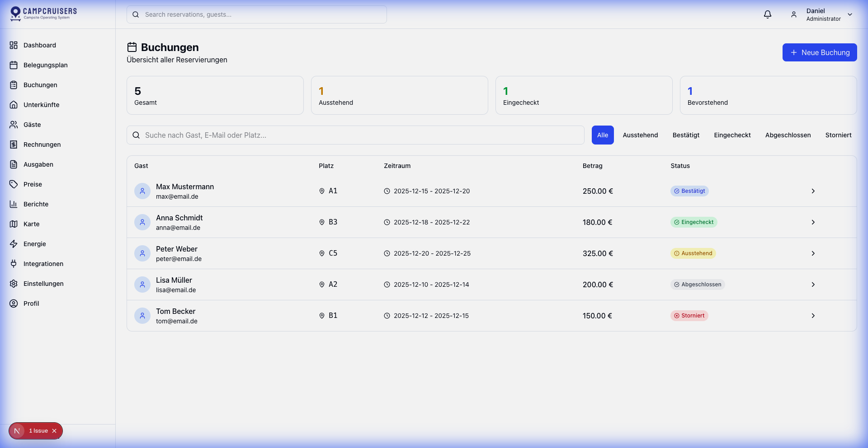Focus the guest, email or Platz search field
This screenshot has width=868, height=448.
click(x=355, y=135)
